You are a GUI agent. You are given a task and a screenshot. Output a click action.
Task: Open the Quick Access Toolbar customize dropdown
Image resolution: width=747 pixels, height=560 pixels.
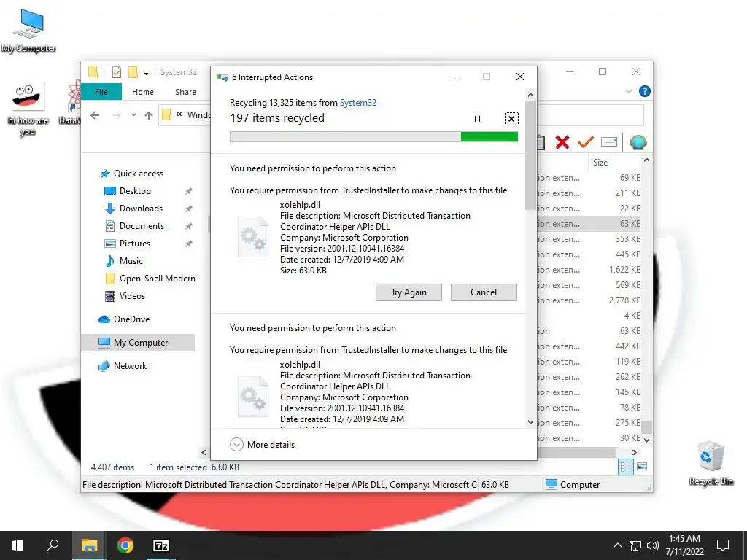[x=146, y=72]
